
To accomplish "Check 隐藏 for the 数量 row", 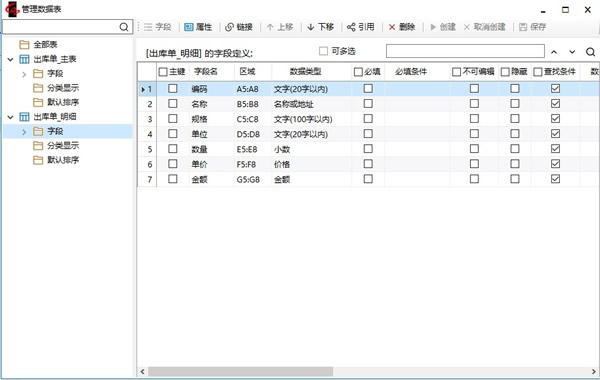I will 515,148.
